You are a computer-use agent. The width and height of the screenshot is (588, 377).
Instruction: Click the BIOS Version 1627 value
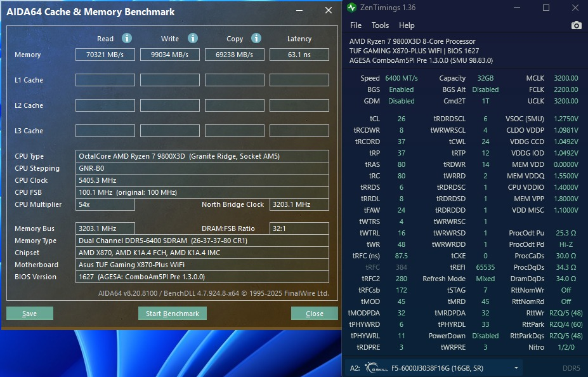pyautogui.click(x=202, y=277)
